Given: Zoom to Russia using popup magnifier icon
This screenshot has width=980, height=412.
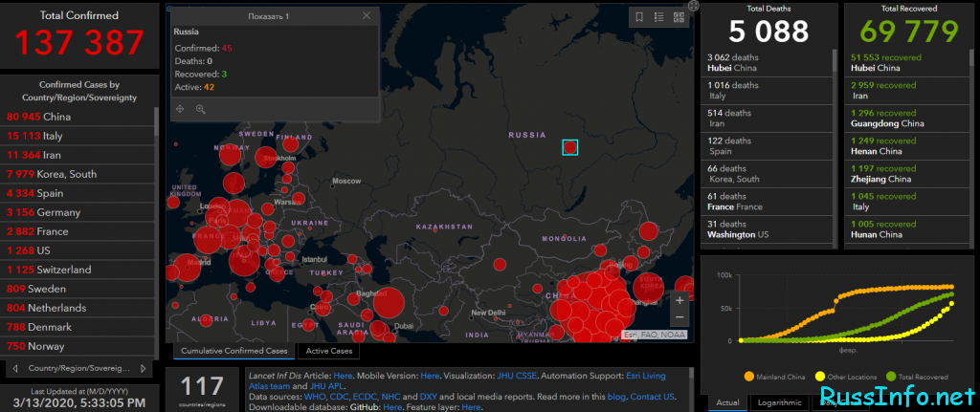Looking at the screenshot, I should tap(201, 109).
